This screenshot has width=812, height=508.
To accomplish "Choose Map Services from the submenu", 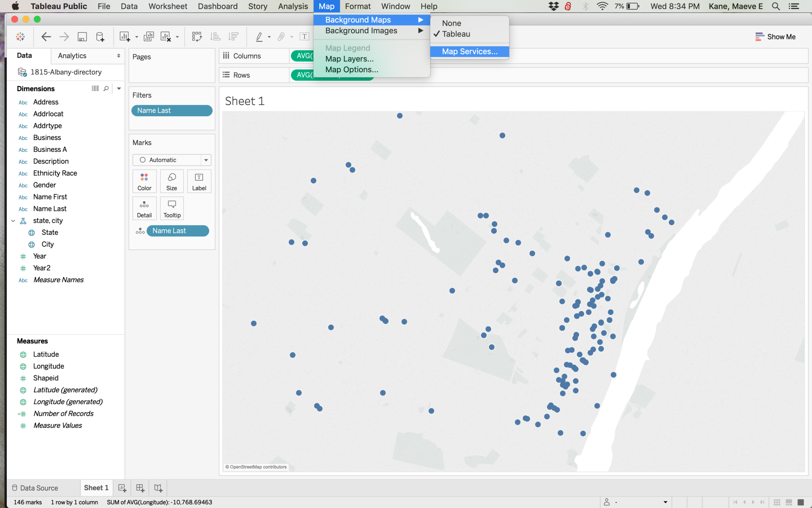I will [x=470, y=52].
